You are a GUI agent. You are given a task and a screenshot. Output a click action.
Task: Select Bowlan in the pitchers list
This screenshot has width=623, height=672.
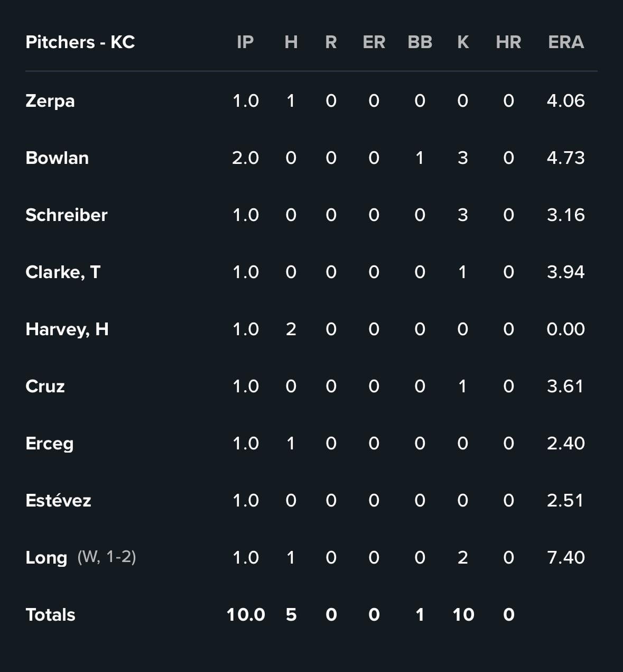point(57,158)
